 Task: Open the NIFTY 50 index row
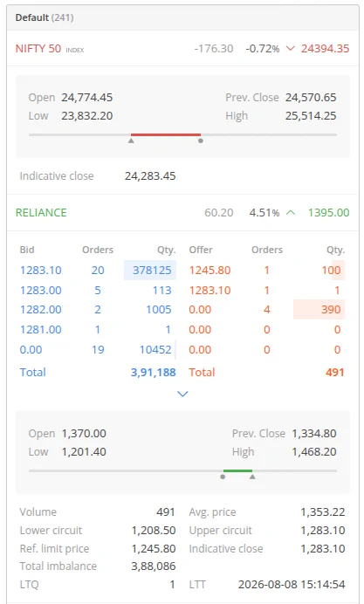(x=182, y=49)
